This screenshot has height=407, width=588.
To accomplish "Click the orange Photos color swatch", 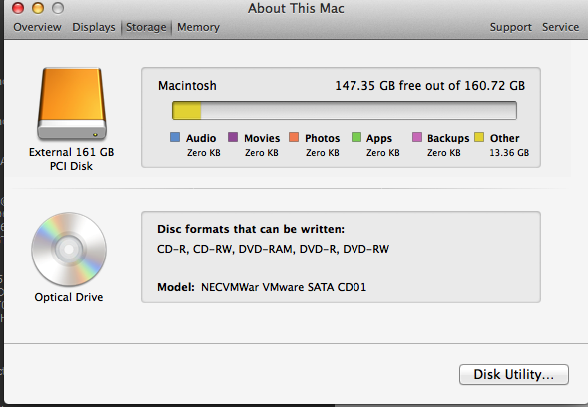I will click(x=294, y=137).
